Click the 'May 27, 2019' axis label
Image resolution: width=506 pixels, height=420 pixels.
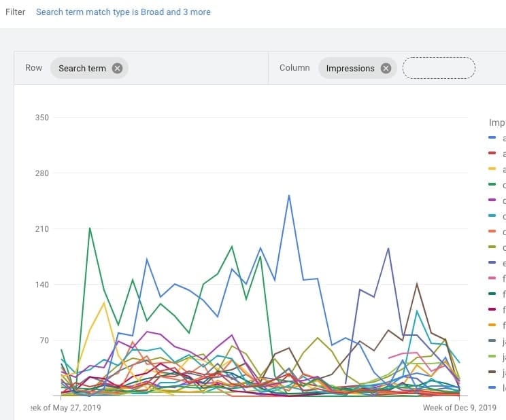pyautogui.click(x=76, y=408)
